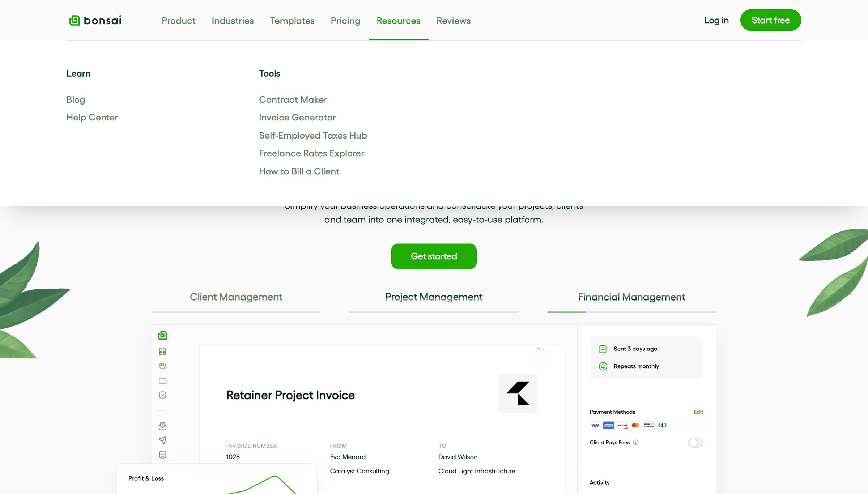Viewport: 868px width, 494px height.
Task: Click the company logo thumbnail on invoice
Action: (x=518, y=393)
